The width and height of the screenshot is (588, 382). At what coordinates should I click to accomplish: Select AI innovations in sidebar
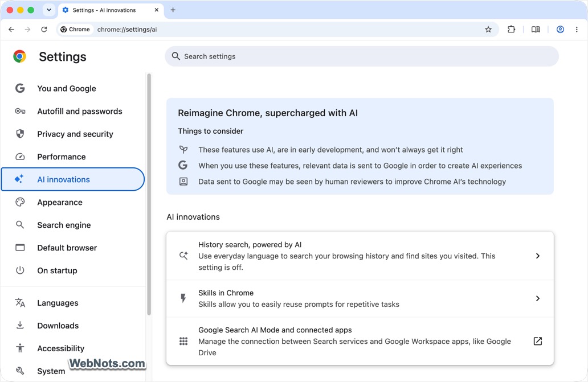click(x=73, y=179)
